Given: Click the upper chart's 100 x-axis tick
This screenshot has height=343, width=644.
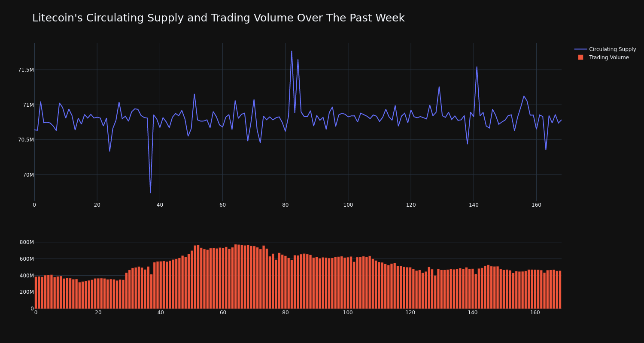Looking at the screenshot, I should pyautogui.click(x=348, y=205).
